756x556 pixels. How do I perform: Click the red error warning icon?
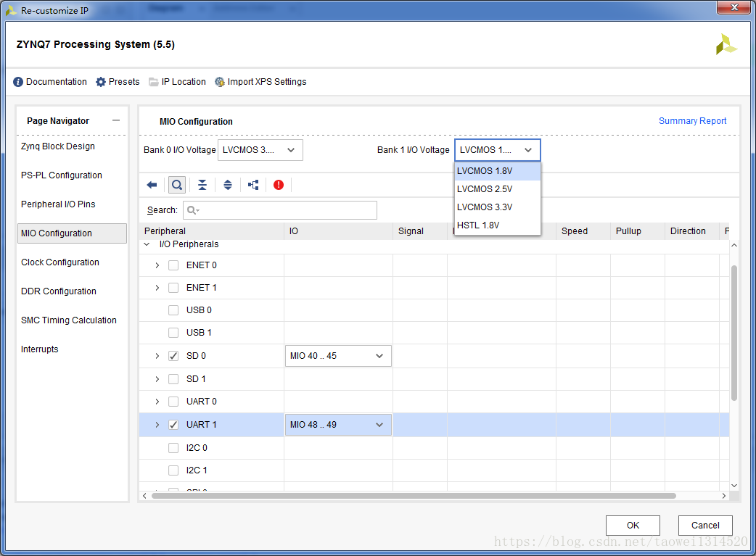click(279, 185)
